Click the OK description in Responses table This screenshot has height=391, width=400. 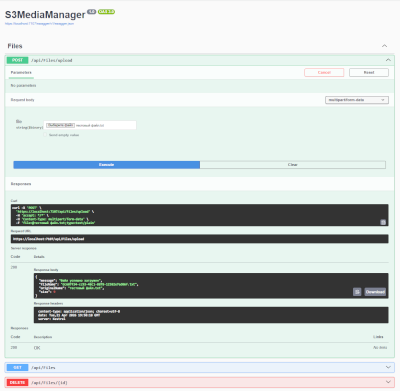(37, 348)
